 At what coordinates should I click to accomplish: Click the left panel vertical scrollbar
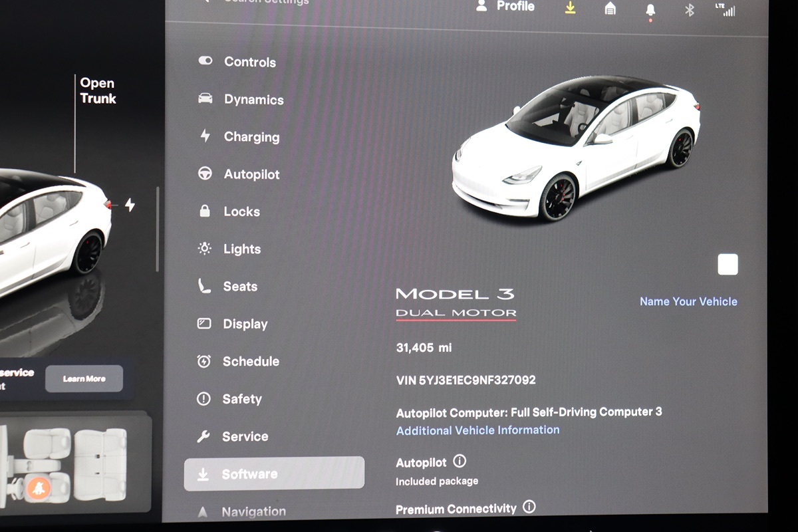click(158, 229)
